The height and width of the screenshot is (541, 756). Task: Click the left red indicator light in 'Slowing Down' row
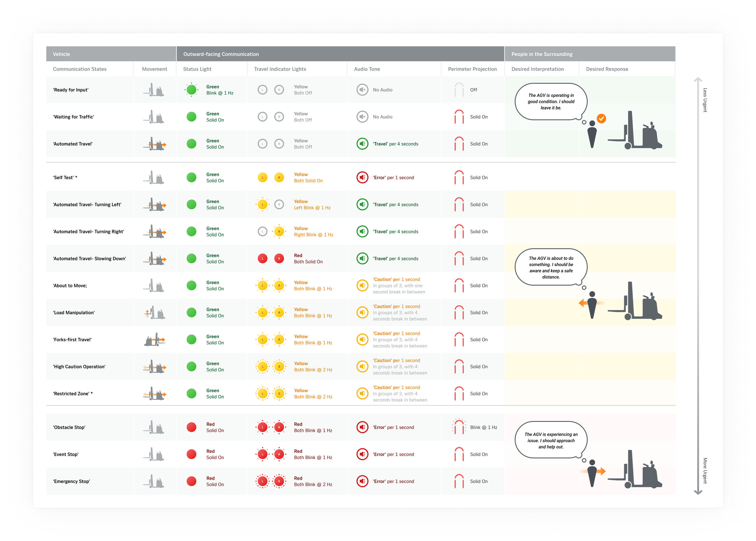tap(262, 258)
